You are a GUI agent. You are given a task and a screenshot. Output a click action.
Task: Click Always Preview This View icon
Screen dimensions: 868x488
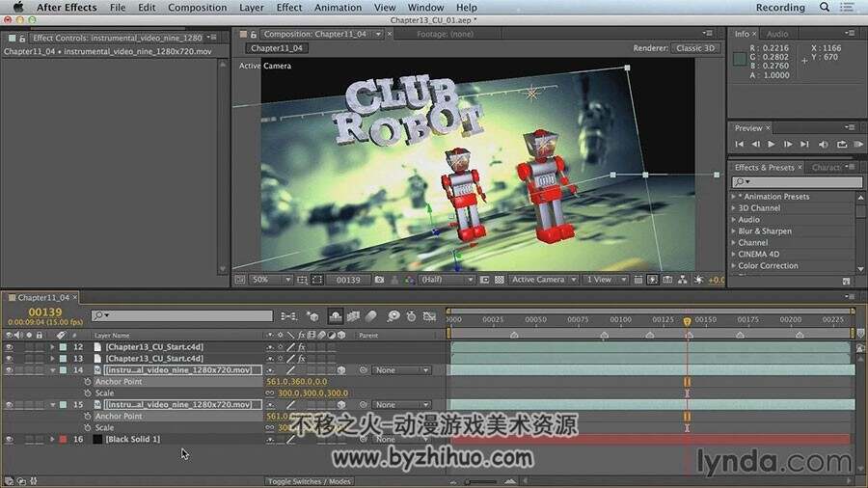point(240,280)
